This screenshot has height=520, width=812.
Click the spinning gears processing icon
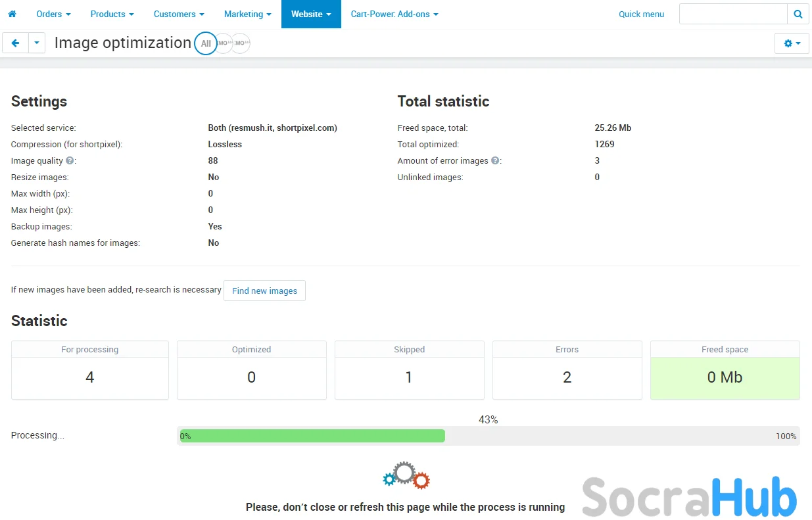tap(406, 476)
